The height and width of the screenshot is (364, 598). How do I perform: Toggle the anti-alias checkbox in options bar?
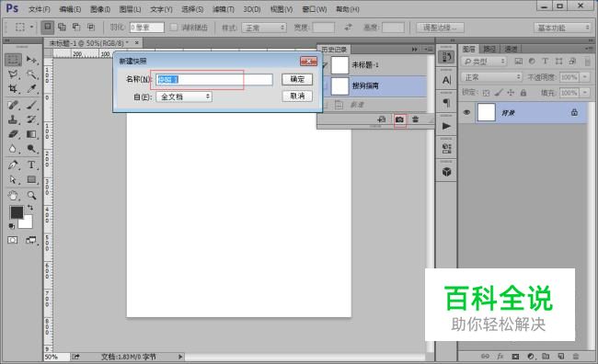coord(174,28)
